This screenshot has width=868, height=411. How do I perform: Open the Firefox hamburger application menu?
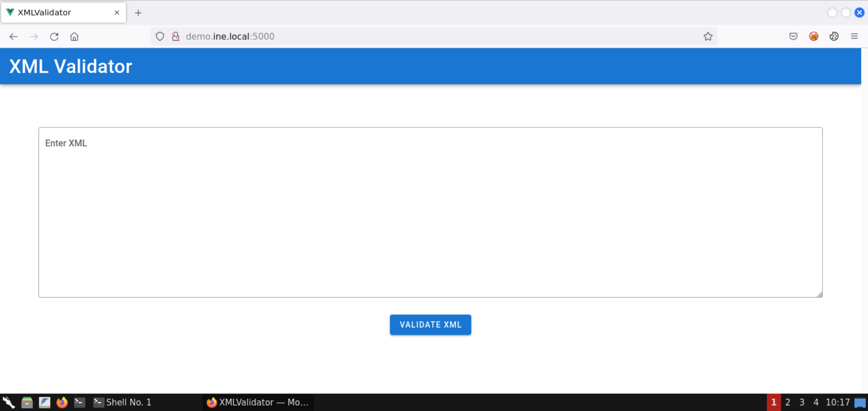(x=854, y=37)
